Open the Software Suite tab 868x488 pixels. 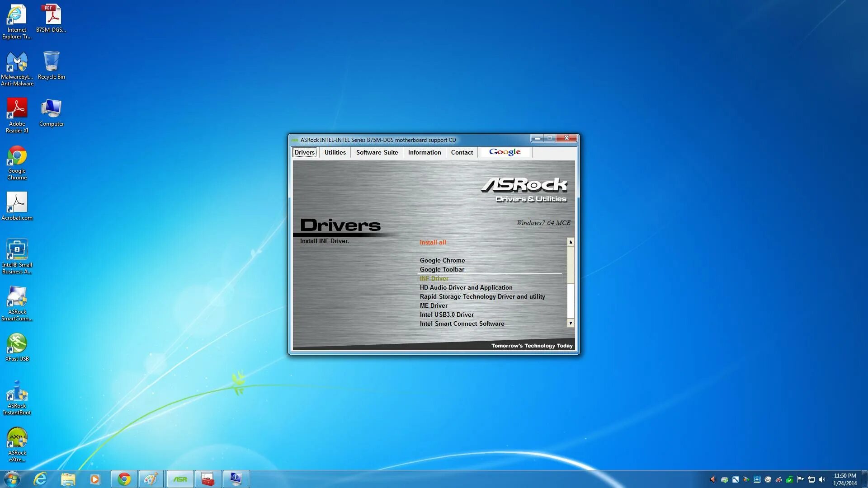377,152
